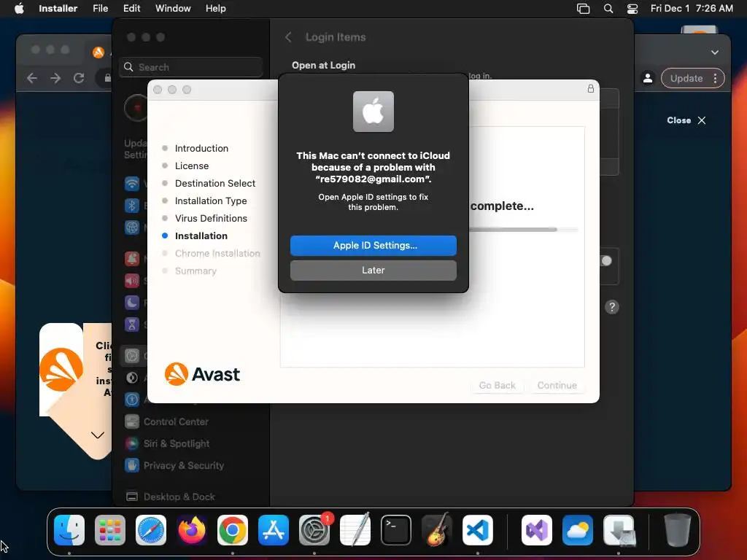747x560 pixels.
Task: Open the Installer app in the Dock
Action: [619, 530]
